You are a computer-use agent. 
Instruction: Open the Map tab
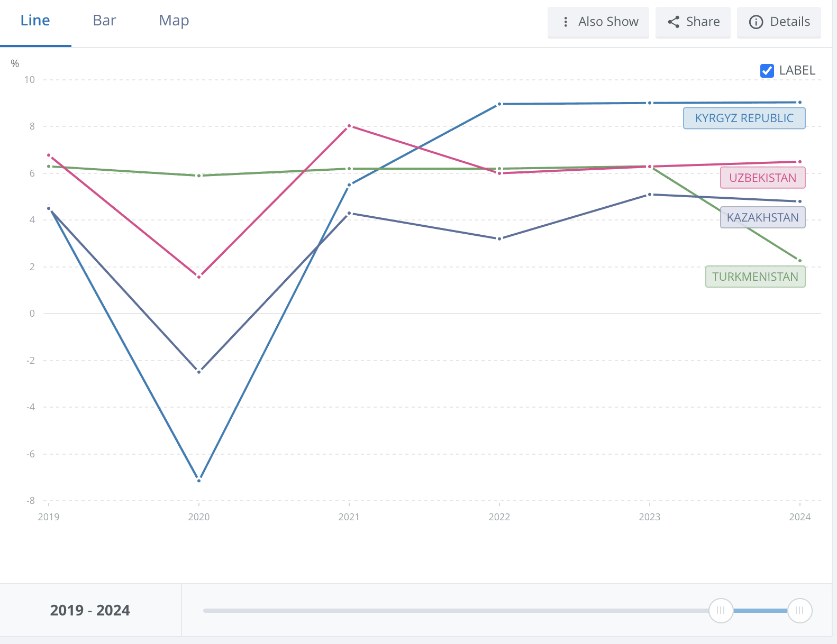174,21
